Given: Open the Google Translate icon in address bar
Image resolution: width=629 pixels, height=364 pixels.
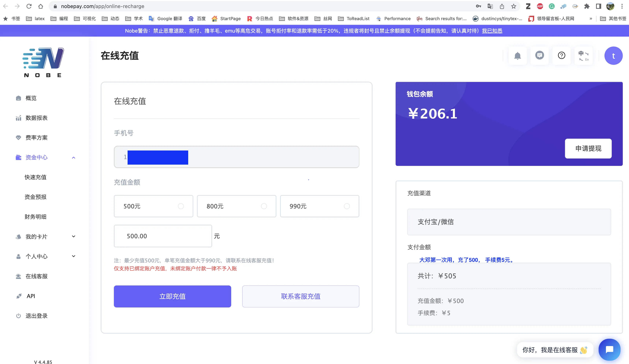Looking at the screenshot, I should coord(490,6).
